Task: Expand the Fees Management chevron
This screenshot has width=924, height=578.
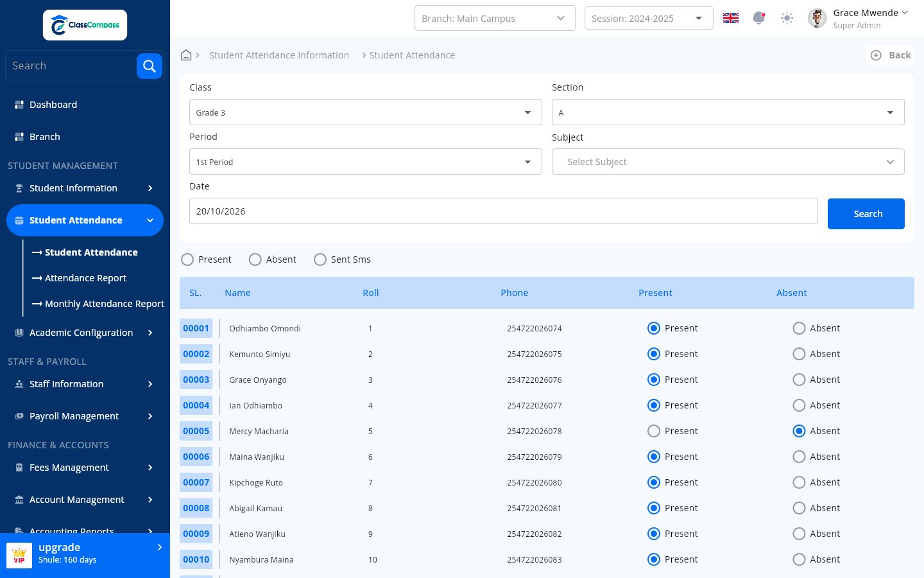Action: click(150, 468)
